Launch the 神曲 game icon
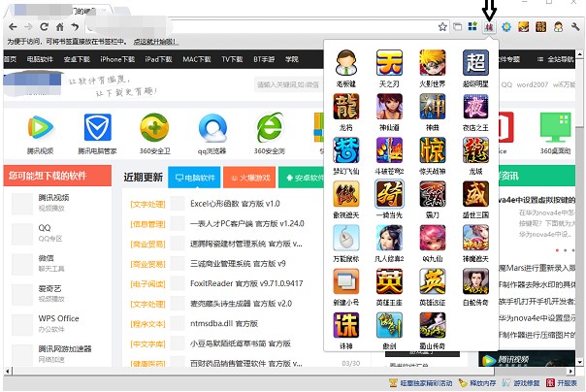586x392 pixels. click(x=433, y=107)
